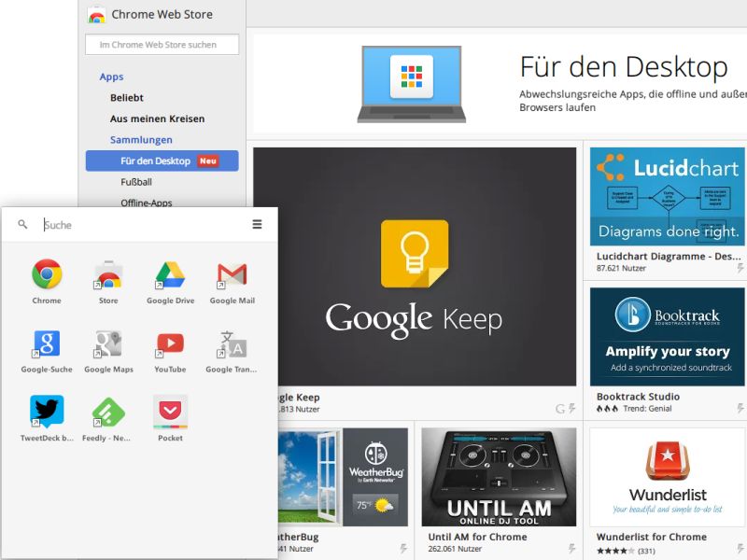Open the Lucidchart app thumbnail

667,197
